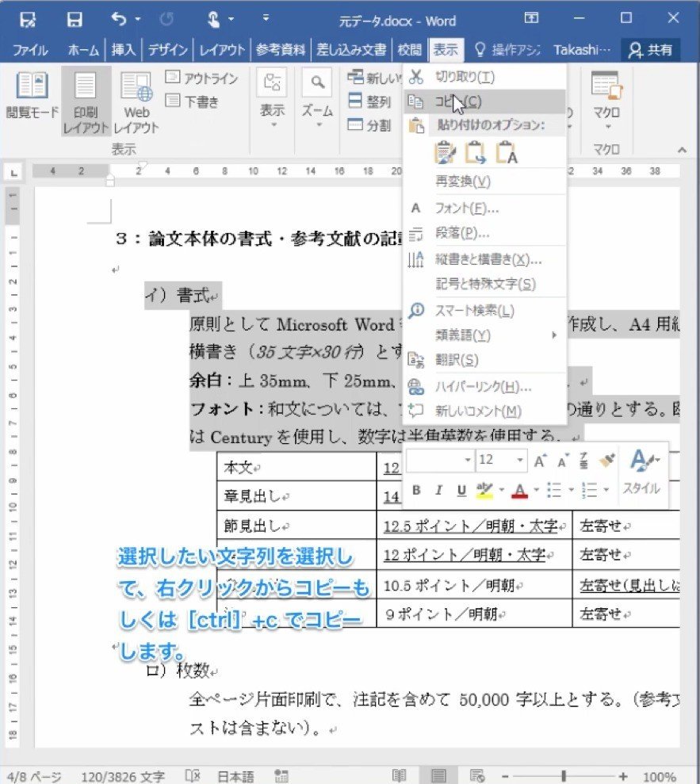Click Bullets list icon in mini toolbar

point(554,490)
